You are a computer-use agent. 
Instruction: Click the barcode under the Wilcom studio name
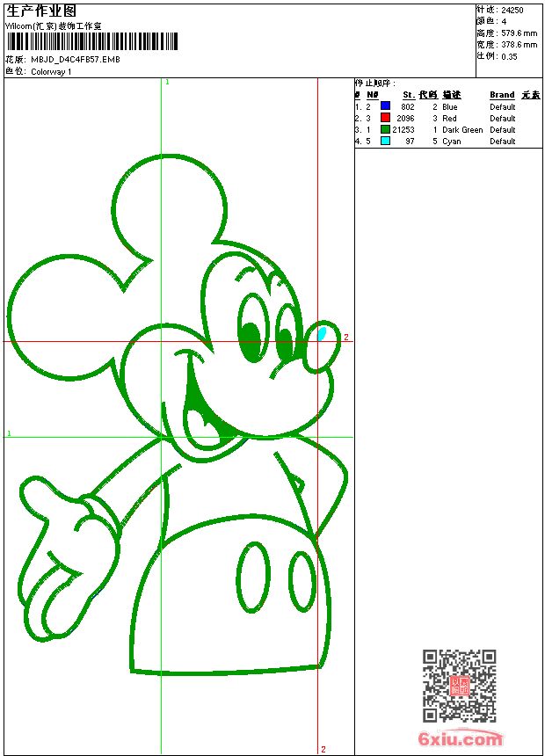pos(92,41)
